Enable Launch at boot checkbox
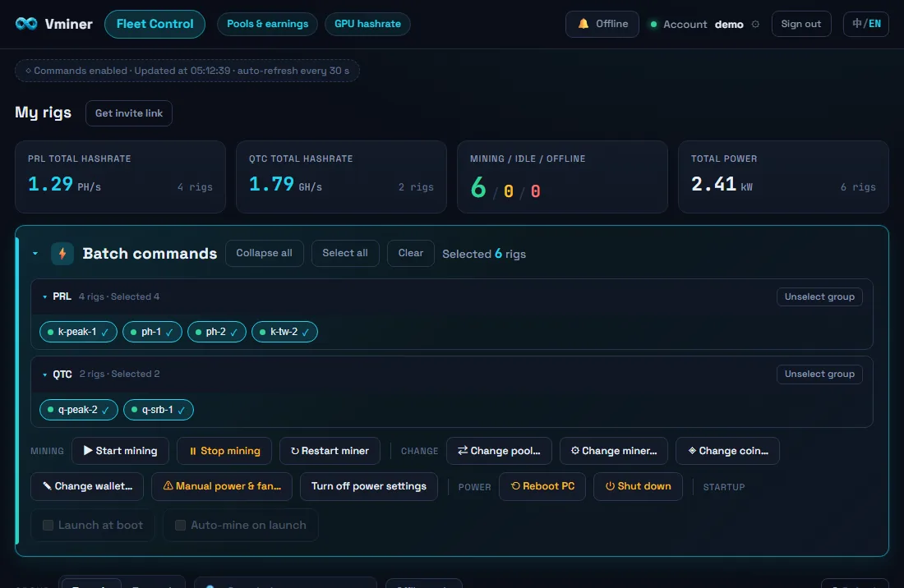904x588 pixels. 48,526
